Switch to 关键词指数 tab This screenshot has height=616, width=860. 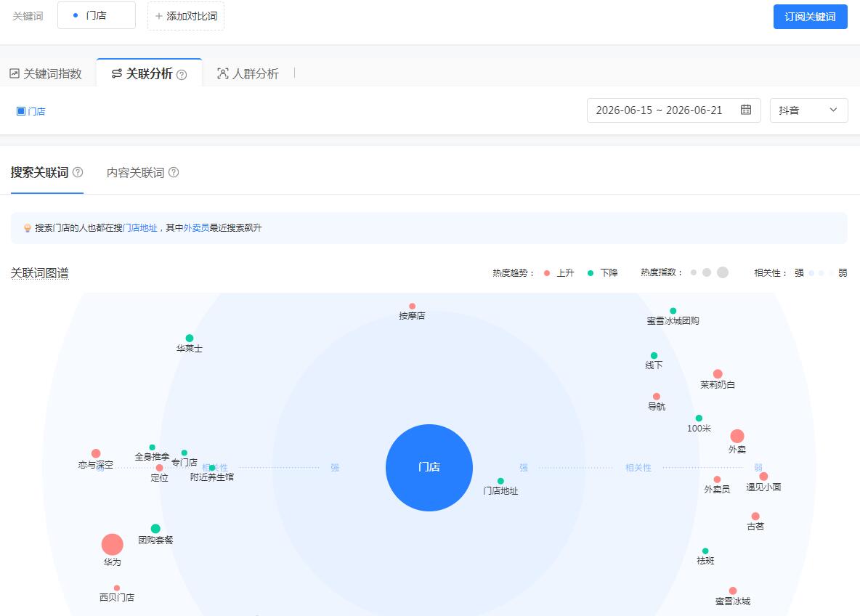46,73
